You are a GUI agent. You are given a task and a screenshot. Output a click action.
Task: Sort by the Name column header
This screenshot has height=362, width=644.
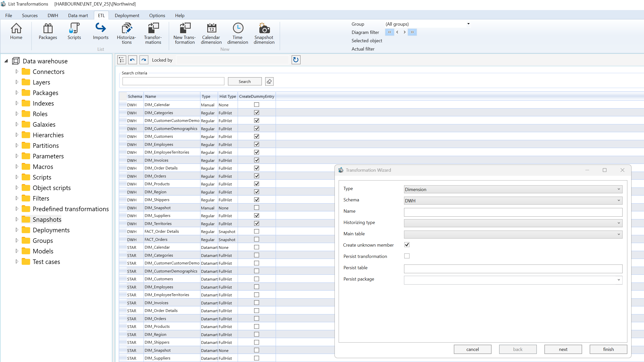pos(172,96)
